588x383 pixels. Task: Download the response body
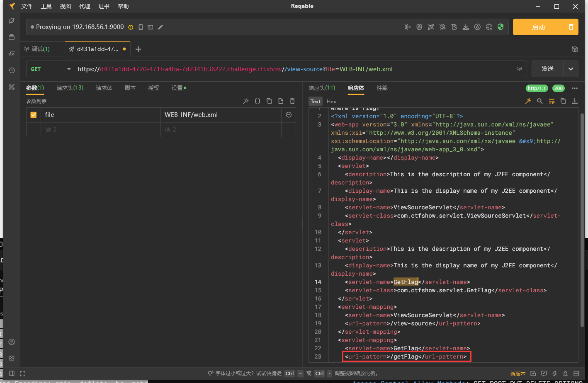coord(575,101)
